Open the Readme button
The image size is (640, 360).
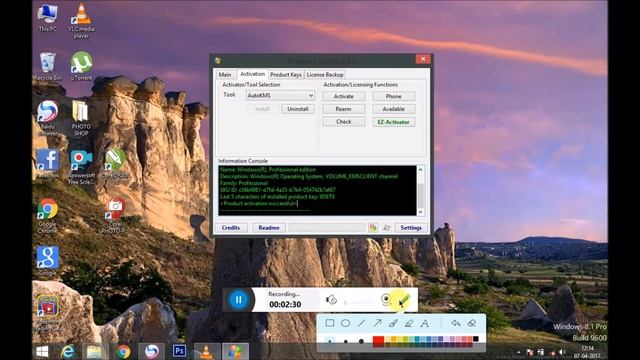point(269,228)
